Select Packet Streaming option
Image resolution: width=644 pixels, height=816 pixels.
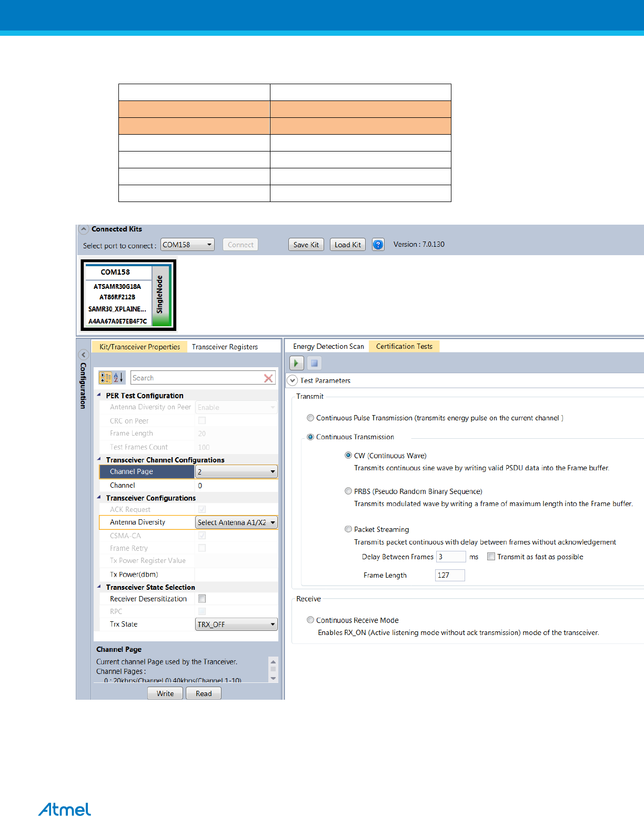(348, 529)
